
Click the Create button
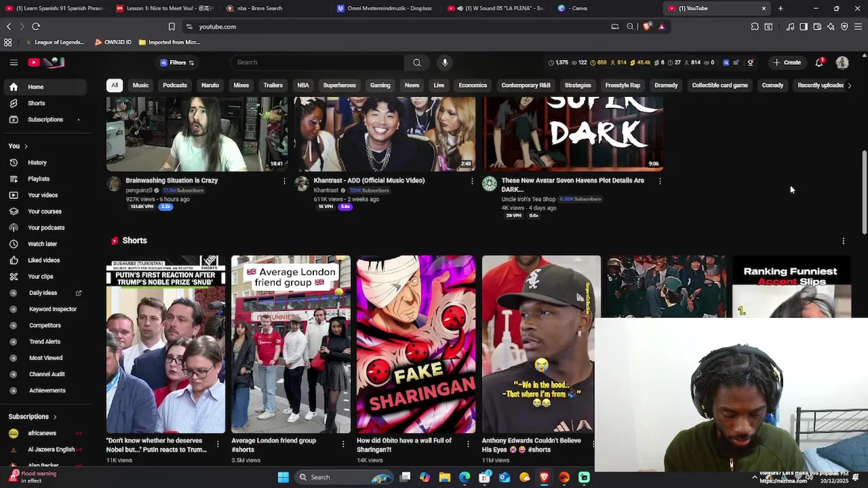coord(787,62)
